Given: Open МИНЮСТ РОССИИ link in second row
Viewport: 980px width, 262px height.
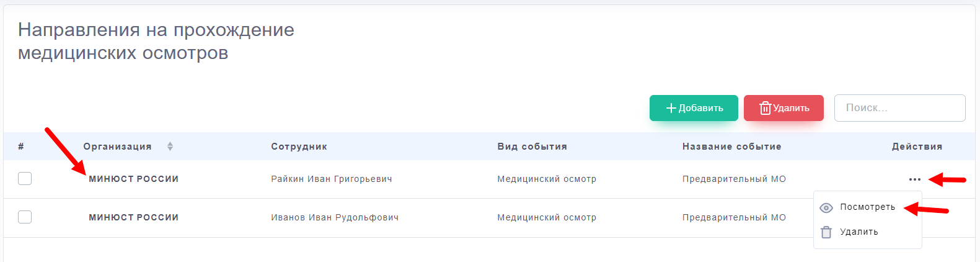Looking at the screenshot, I should click(x=133, y=218).
